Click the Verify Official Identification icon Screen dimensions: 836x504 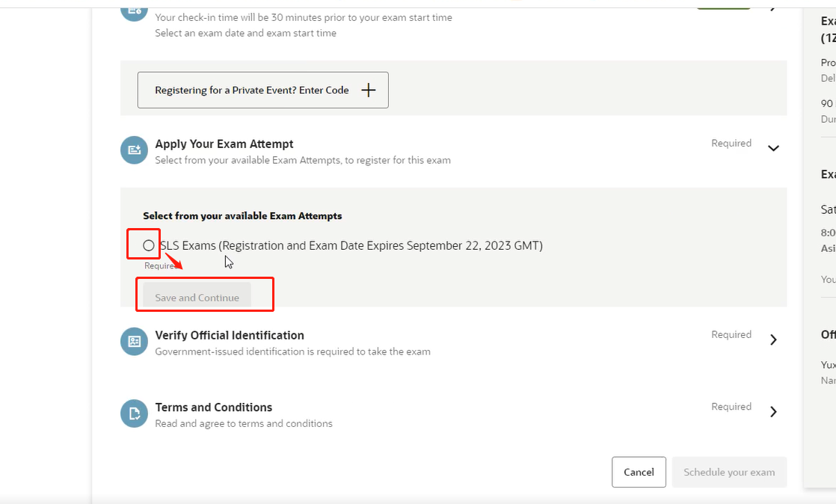(134, 341)
